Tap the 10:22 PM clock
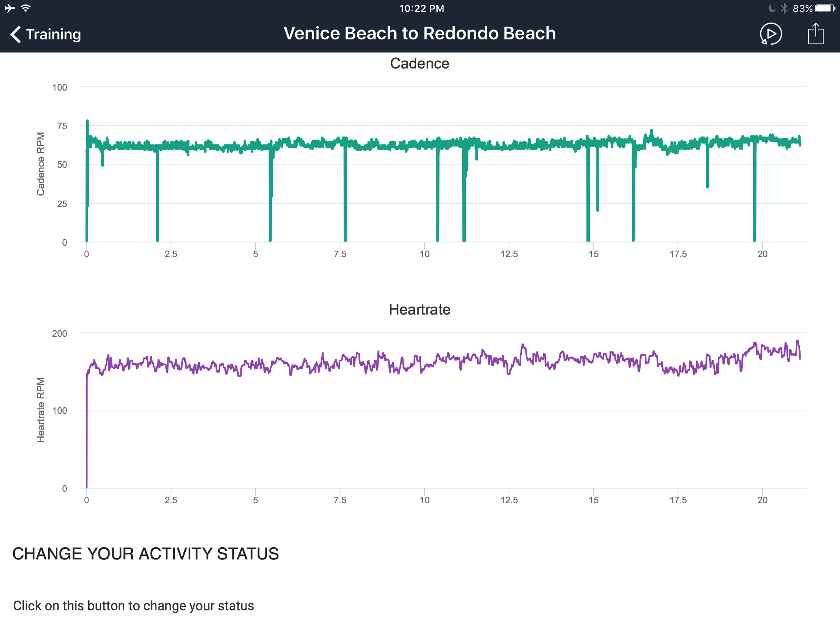Viewport: 840px width, 630px height. pyautogui.click(x=422, y=9)
